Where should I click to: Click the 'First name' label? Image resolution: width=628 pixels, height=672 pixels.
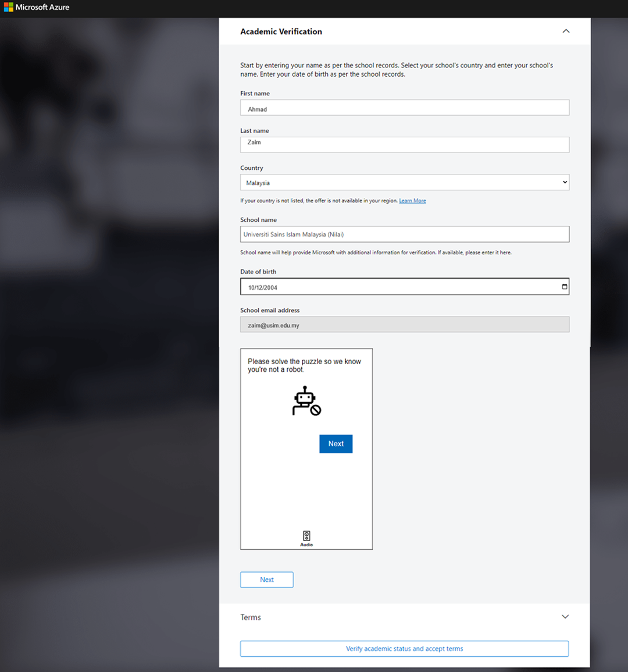[x=255, y=94]
